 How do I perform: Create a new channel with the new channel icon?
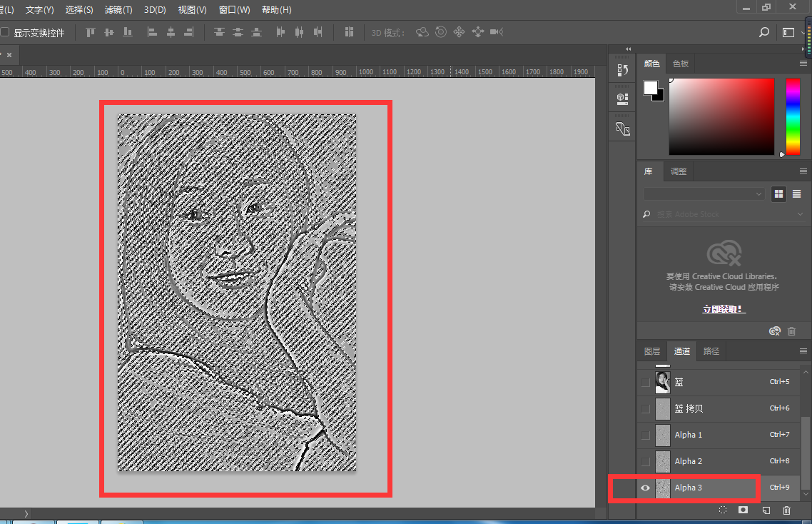[x=765, y=510]
